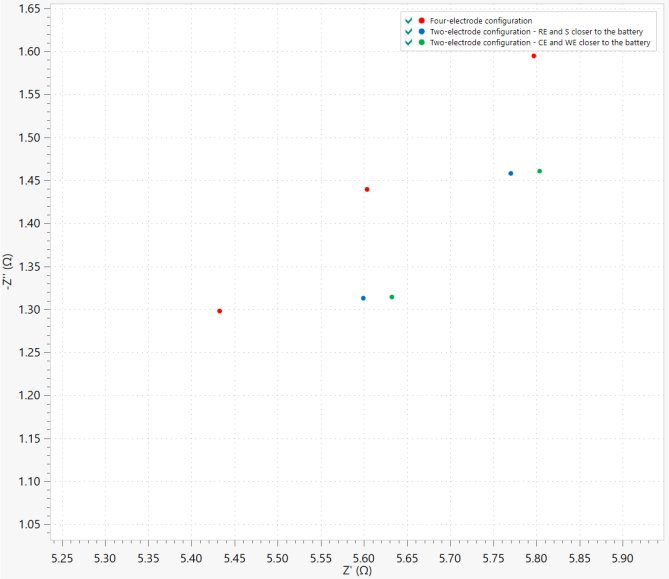Click the middle red data point near 1.44 Ω
Viewport: 669px width, 579px height.
[367, 189]
